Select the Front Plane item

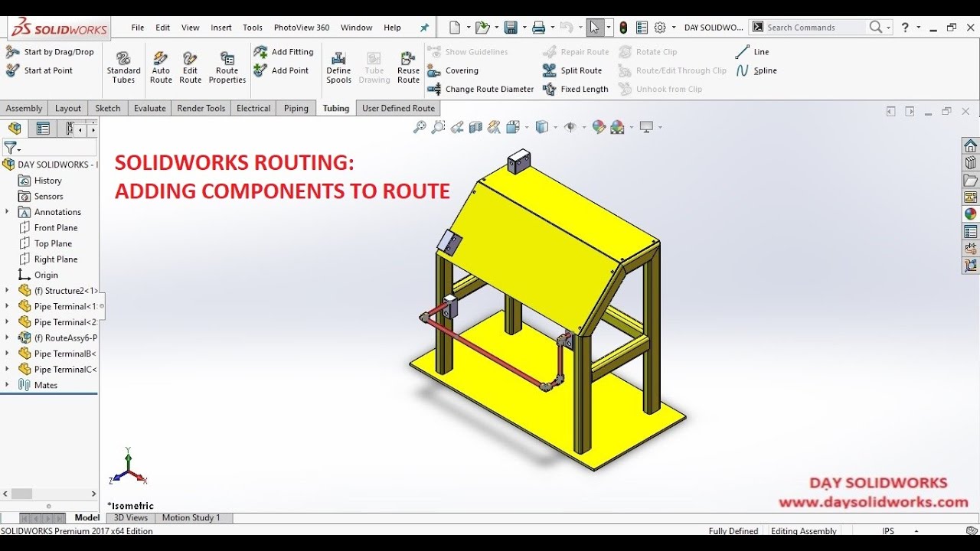(56, 228)
